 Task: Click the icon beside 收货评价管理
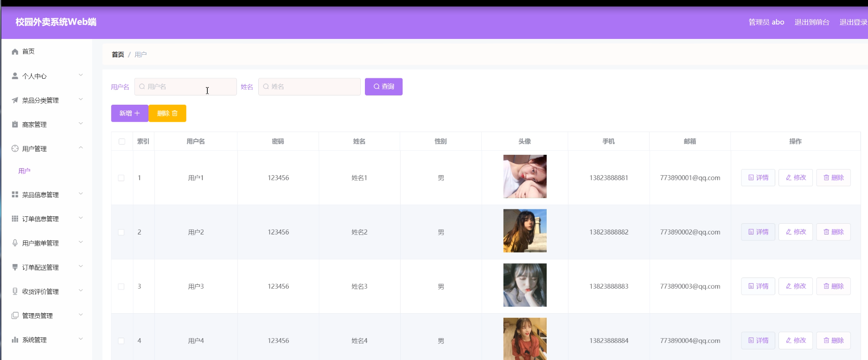coord(15,291)
